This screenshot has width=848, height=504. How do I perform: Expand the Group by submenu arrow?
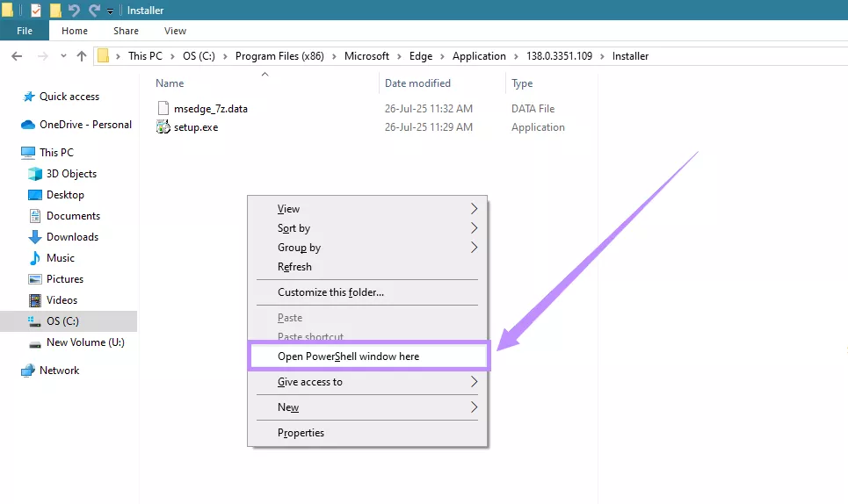(x=474, y=248)
